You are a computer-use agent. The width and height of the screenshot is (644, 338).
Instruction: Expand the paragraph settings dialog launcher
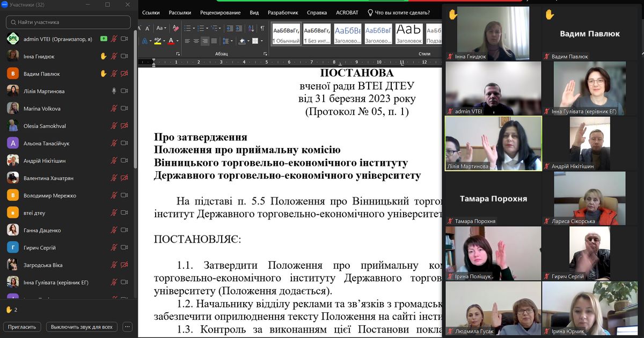click(x=266, y=54)
